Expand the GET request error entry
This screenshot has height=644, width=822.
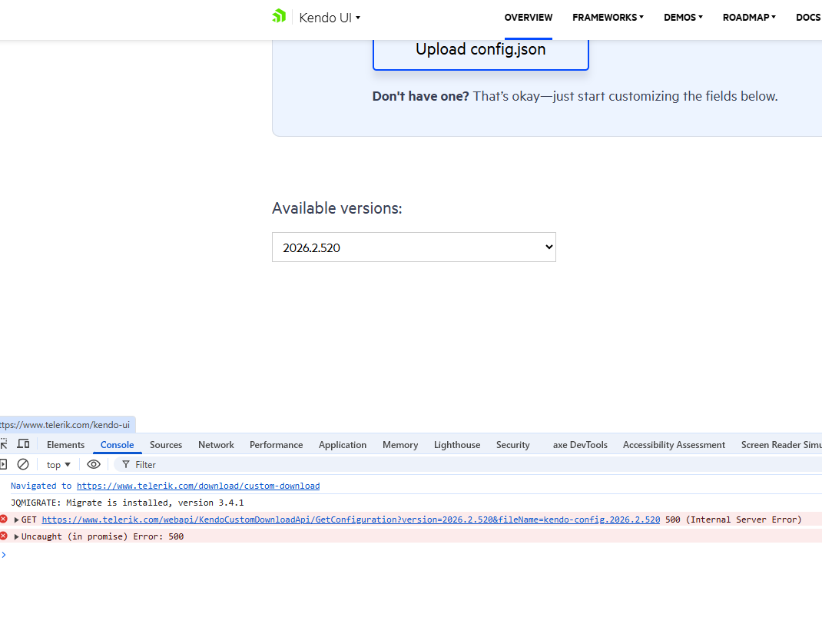point(16,520)
